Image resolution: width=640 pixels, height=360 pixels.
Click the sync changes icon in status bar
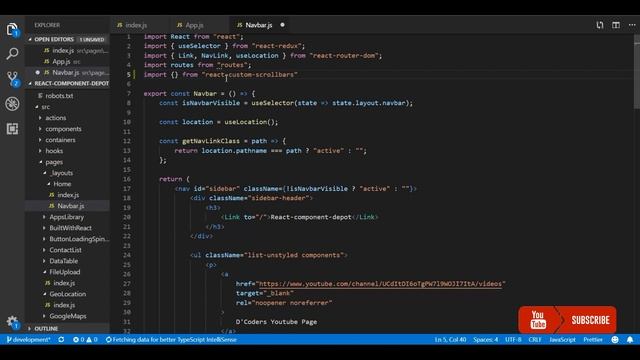point(61,340)
